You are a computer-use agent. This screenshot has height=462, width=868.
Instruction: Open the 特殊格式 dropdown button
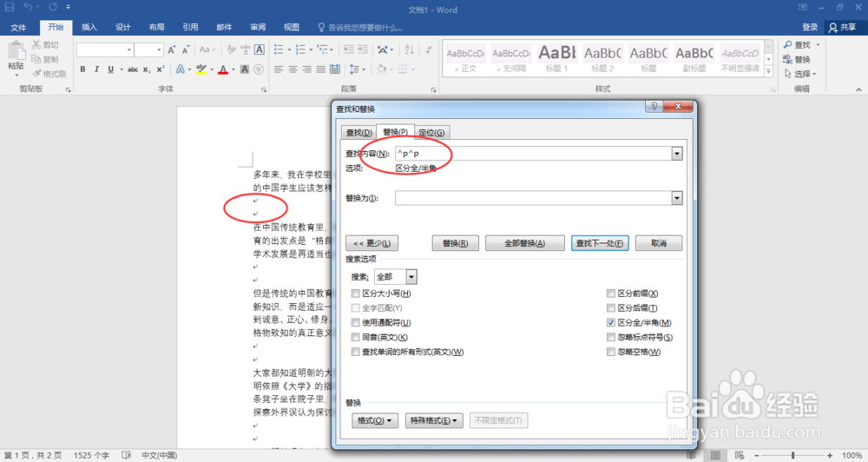pos(435,420)
